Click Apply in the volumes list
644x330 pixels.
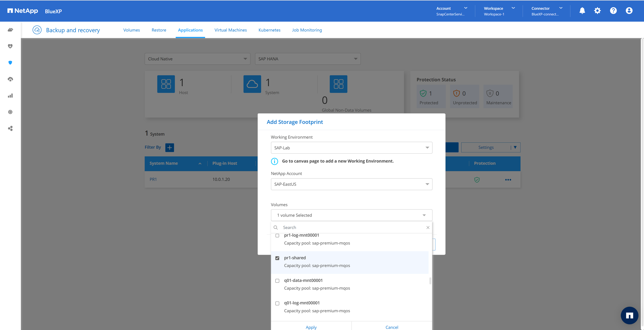311,327
